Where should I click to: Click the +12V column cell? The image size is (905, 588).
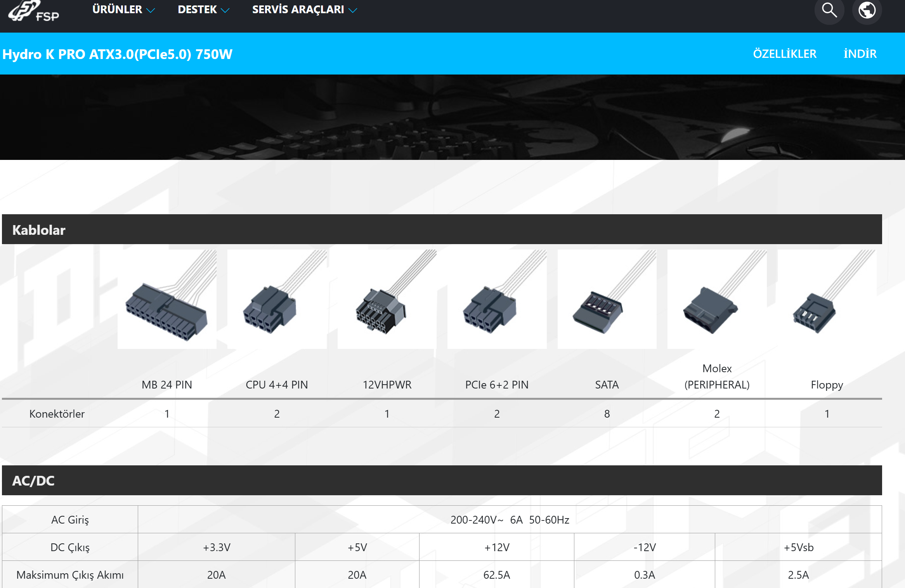(497, 547)
